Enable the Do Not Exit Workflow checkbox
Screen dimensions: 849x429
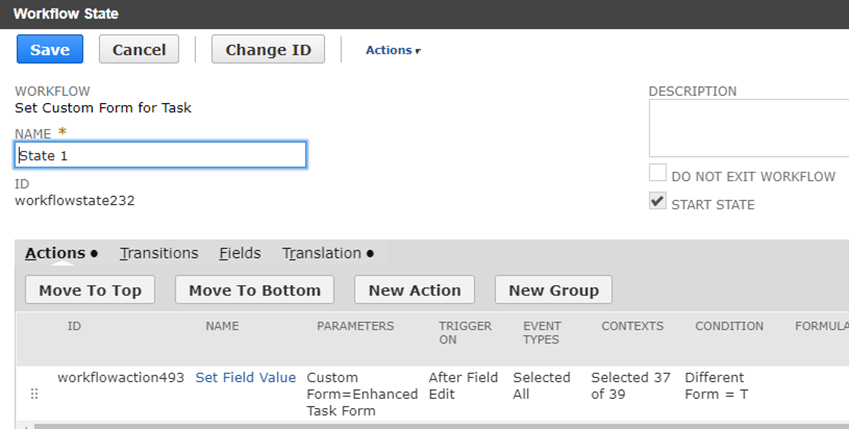pyautogui.click(x=657, y=173)
